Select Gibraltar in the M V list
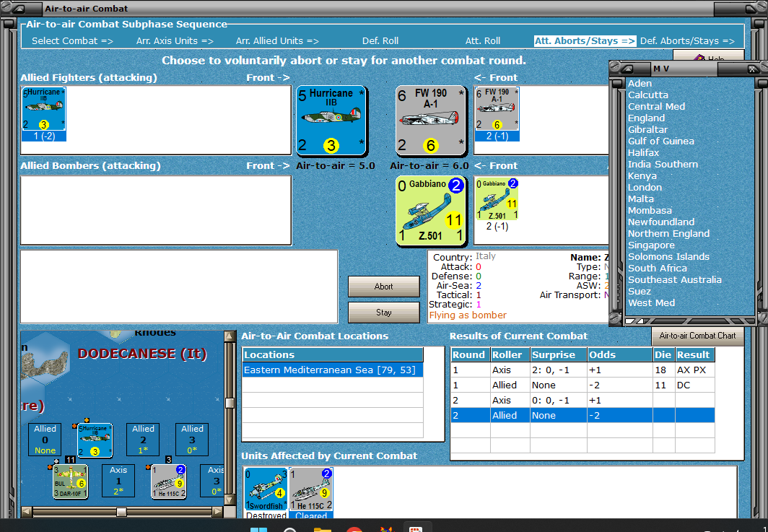768x532 pixels. (647, 129)
